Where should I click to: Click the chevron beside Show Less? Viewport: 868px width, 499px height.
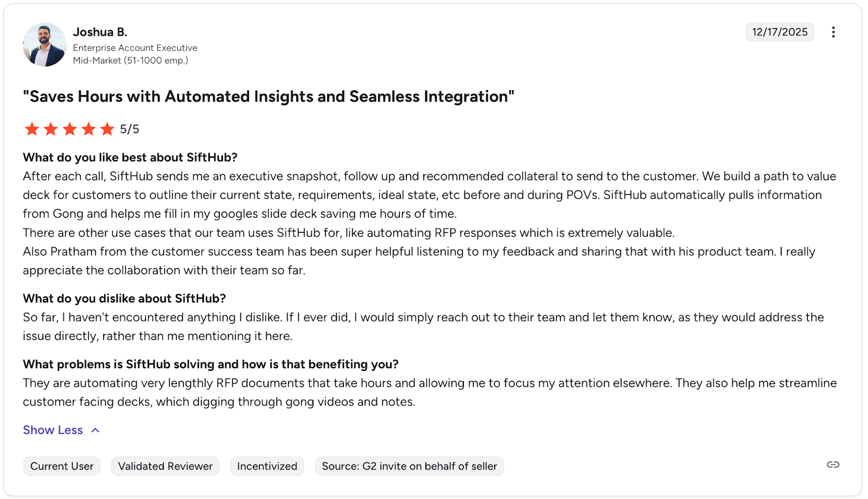95,430
